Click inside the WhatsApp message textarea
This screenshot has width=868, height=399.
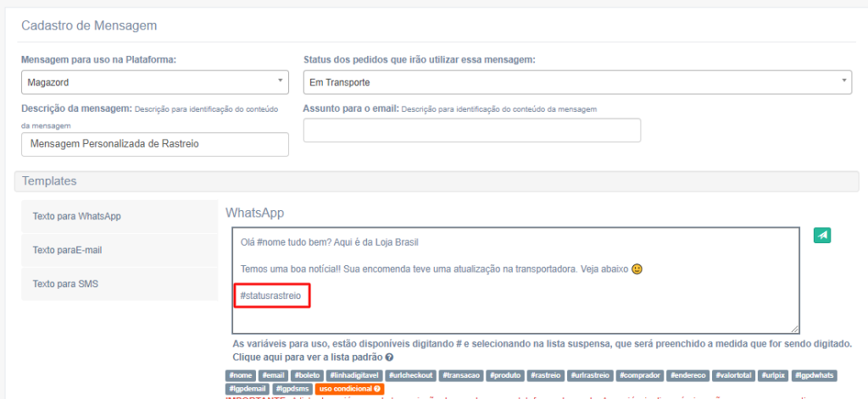click(x=515, y=280)
